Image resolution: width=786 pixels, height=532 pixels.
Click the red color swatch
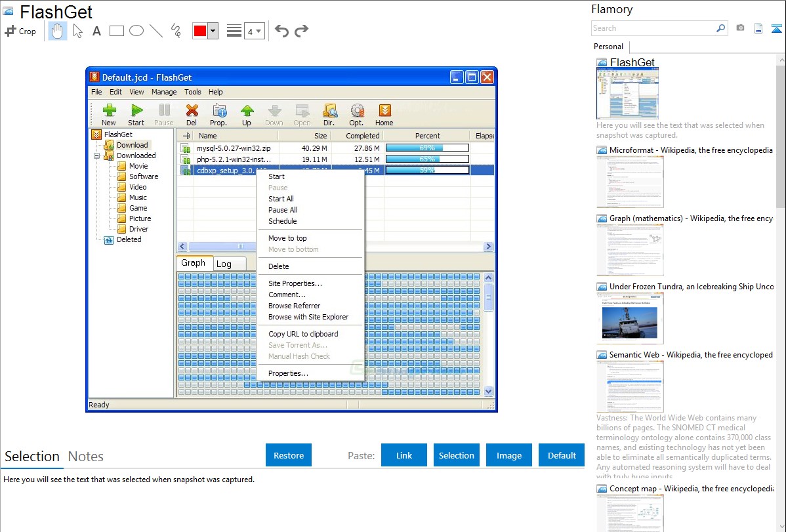[x=200, y=31]
